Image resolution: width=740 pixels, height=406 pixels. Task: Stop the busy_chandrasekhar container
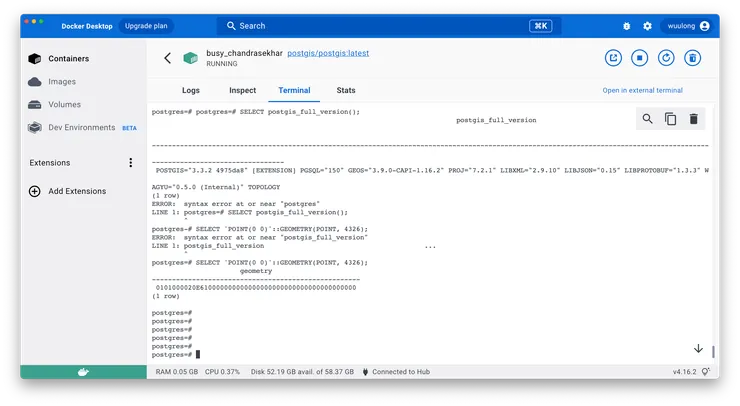pyautogui.click(x=639, y=58)
